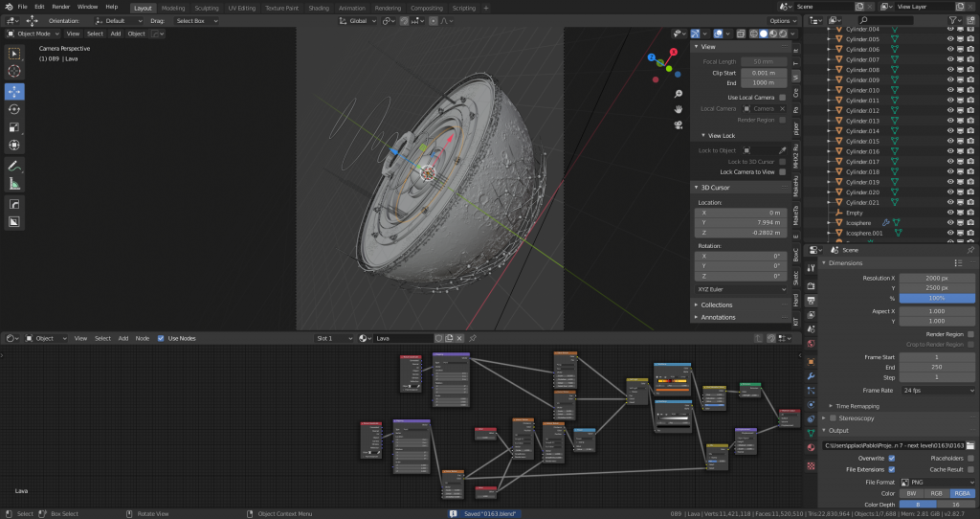The width and height of the screenshot is (980, 519).
Task: Click the resolution percentage slider
Action: pyautogui.click(x=936, y=298)
